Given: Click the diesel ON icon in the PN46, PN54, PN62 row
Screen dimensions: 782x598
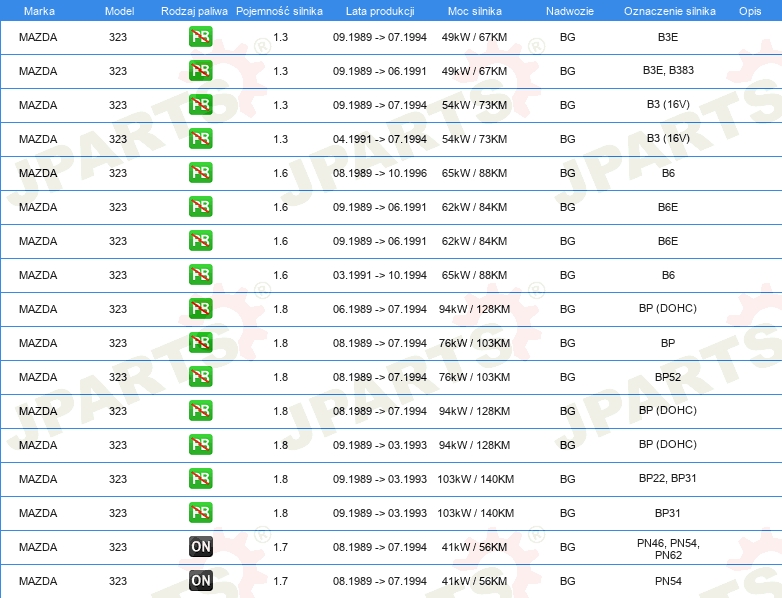Looking at the screenshot, I should [x=200, y=547].
